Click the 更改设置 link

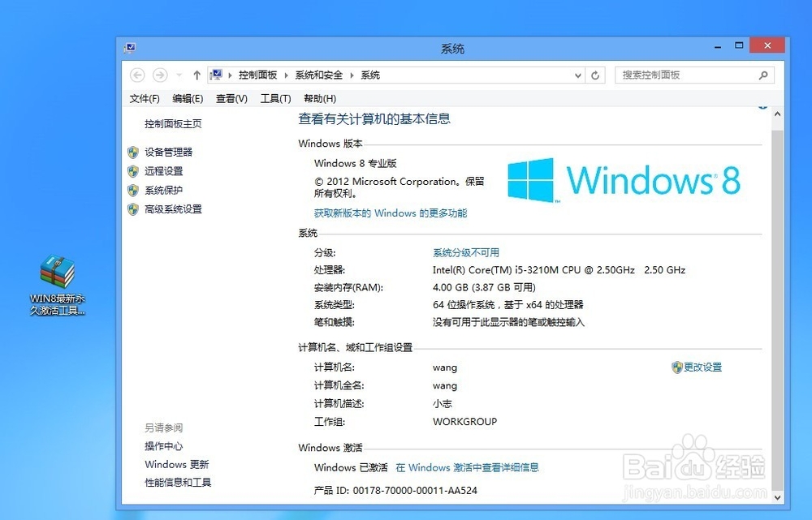702,367
